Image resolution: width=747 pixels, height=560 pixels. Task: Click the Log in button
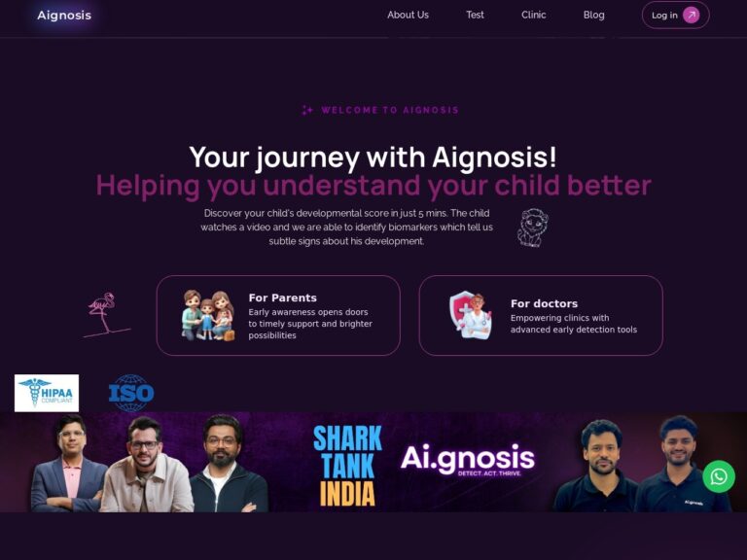click(x=676, y=16)
